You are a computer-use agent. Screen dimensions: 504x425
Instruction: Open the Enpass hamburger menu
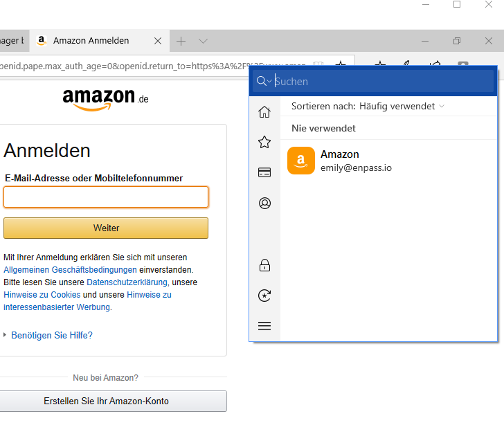pos(264,326)
